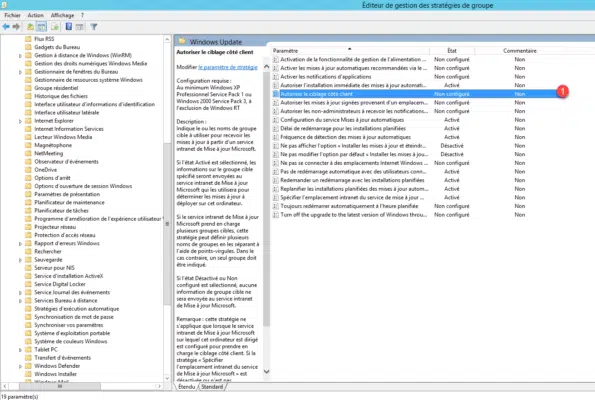
Task: Expand the Tablet PC tree node
Action: (20, 350)
